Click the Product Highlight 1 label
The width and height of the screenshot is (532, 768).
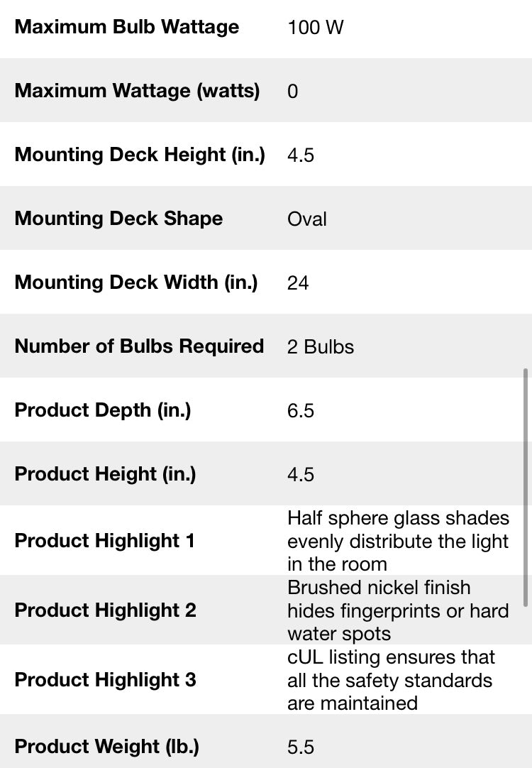pos(105,541)
